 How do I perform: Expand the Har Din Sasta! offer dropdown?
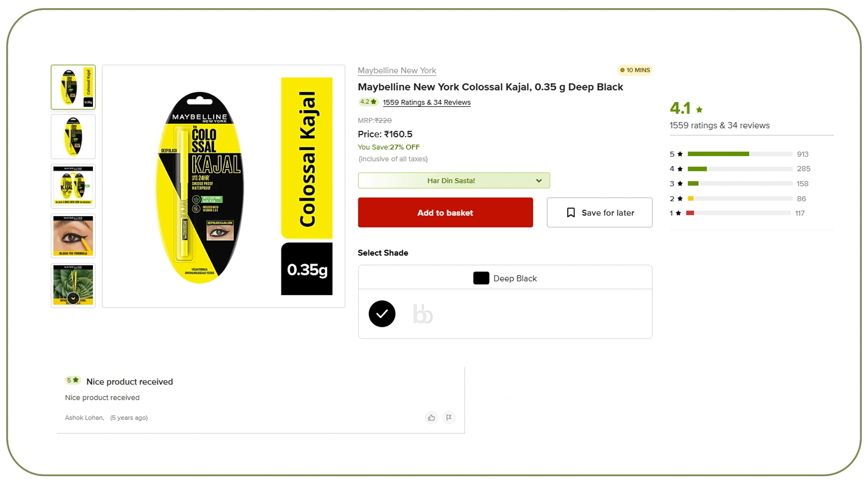click(454, 181)
